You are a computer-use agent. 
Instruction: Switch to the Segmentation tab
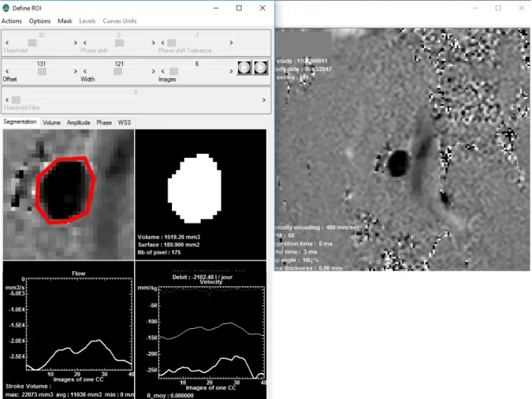20,122
